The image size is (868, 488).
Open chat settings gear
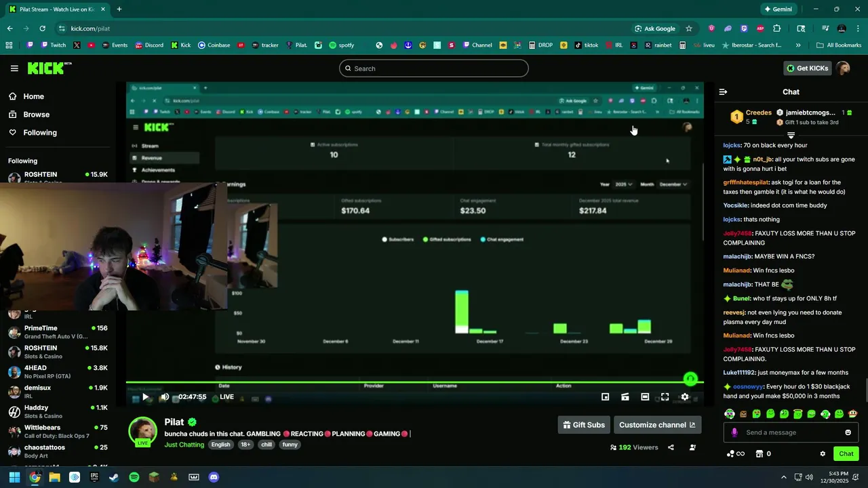pos(823,454)
